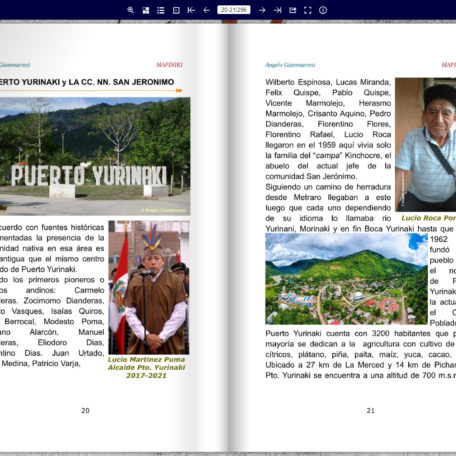Click the Puerto Yurinaki sign photo
456x456 pixels.
coord(95,156)
